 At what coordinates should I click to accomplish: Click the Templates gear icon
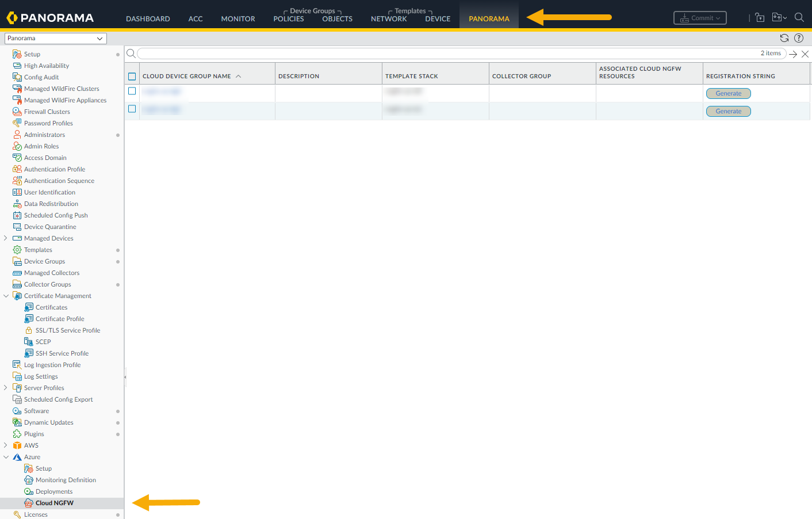17,250
